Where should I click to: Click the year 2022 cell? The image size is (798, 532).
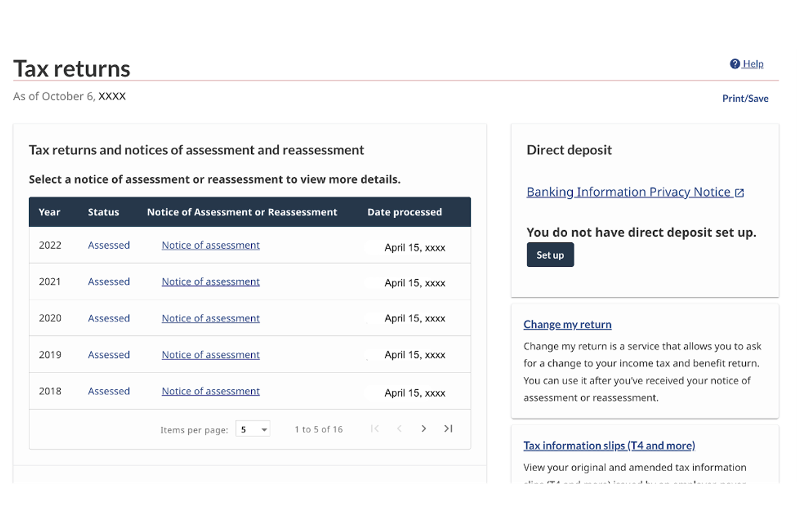click(50, 245)
